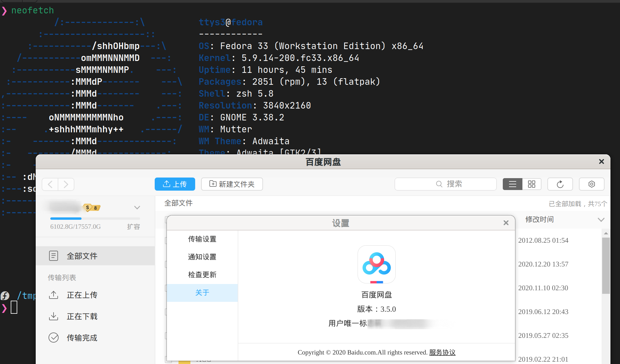Close the 百度网盘 window
Image resolution: width=620 pixels, height=364 pixels.
coord(601,161)
